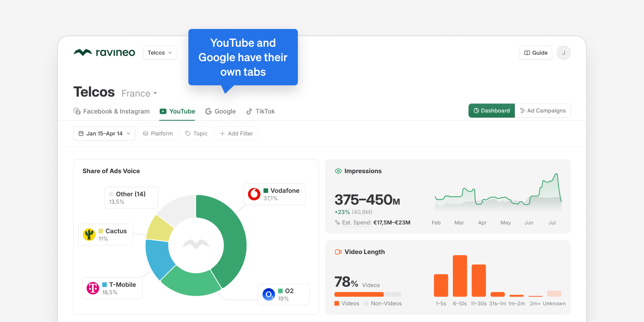Image resolution: width=644 pixels, height=322 pixels.
Task: Click the Unknown video length bar
Action: (554, 294)
